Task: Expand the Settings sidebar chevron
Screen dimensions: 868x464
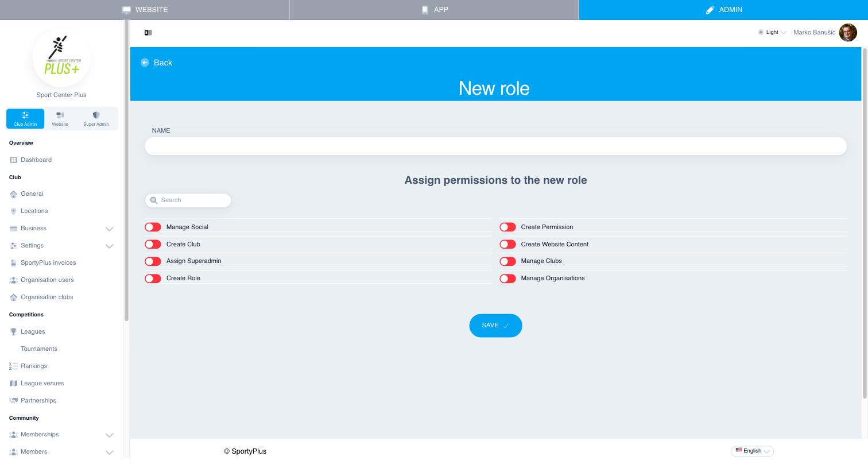Action: point(109,246)
